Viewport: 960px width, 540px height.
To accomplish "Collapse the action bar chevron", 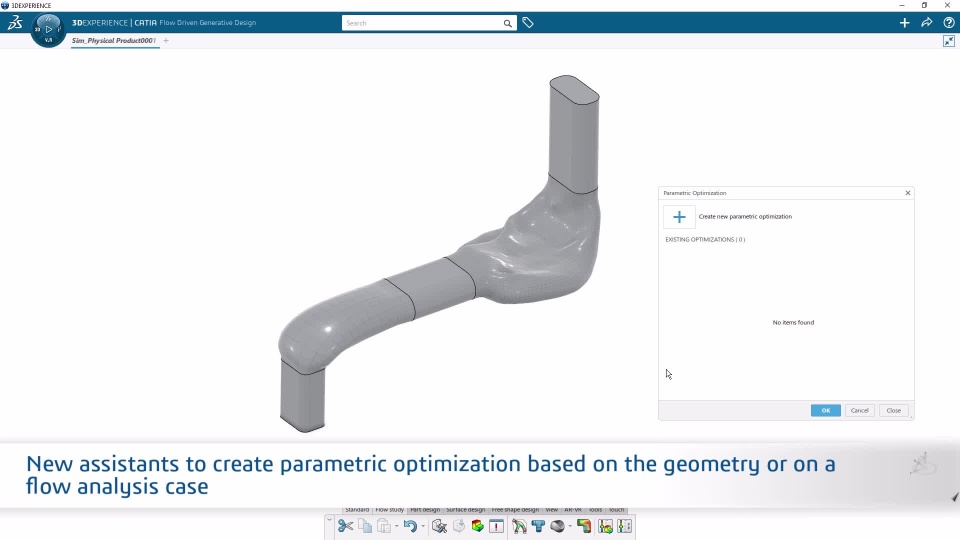I will (329, 520).
